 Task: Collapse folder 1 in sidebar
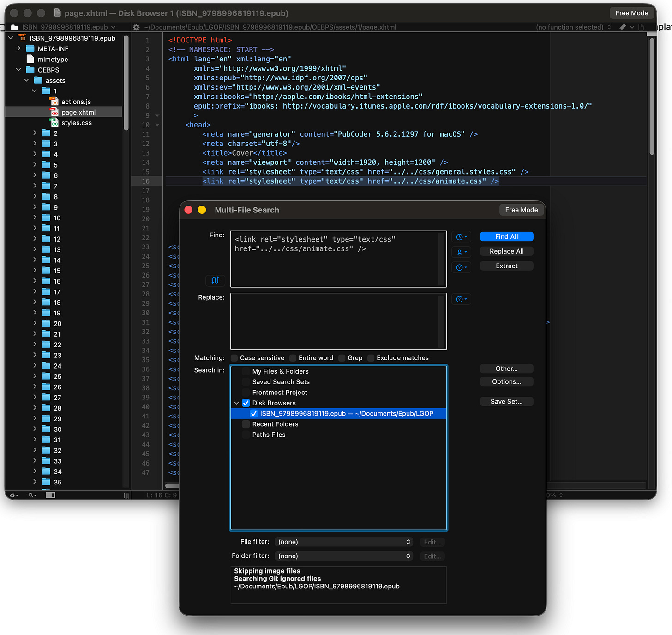coord(35,91)
